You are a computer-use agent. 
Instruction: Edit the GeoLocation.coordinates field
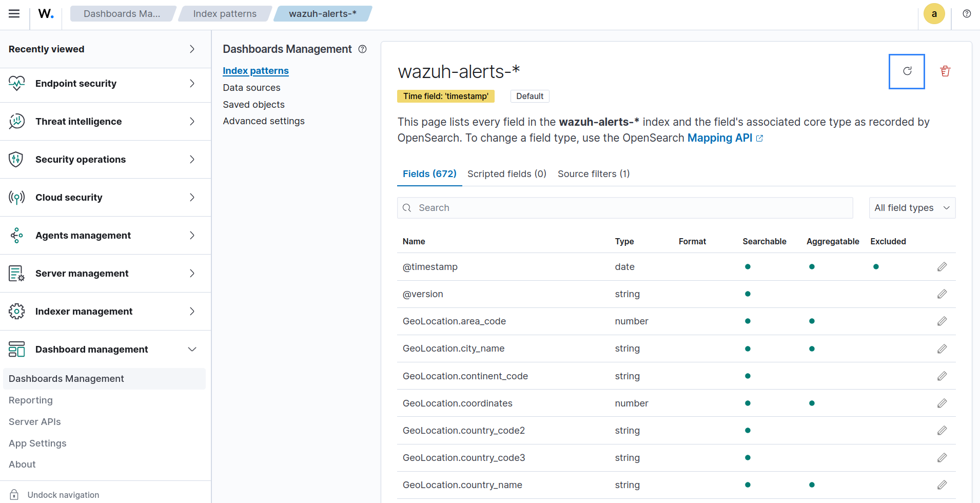[942, 403]
